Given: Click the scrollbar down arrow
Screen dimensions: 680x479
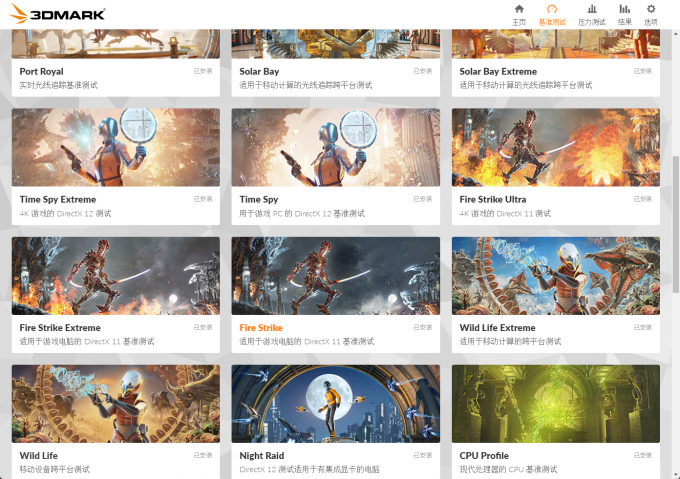Looking at the screenshot, I should (x=675, y=475).
